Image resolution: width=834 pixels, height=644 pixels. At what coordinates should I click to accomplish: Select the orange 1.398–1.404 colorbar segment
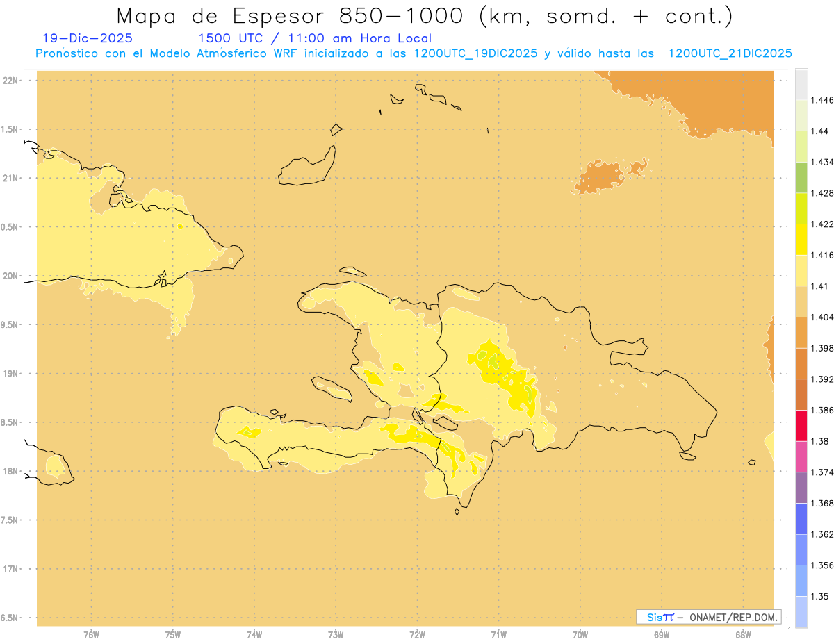pos(801,333)
